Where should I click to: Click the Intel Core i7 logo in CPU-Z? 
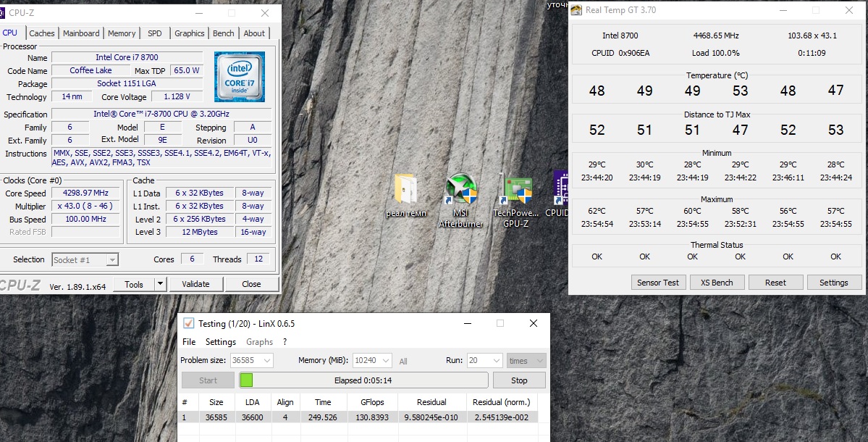point(240,76)
